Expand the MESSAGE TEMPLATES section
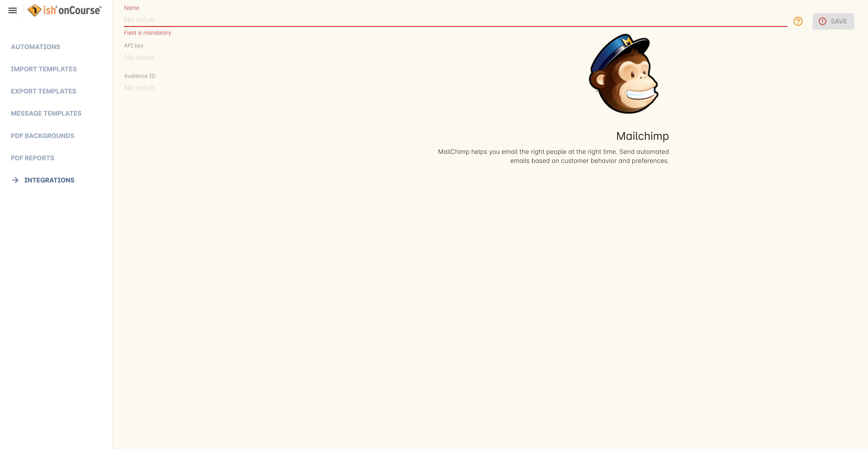868x449 pixels. tap(46, 113)
